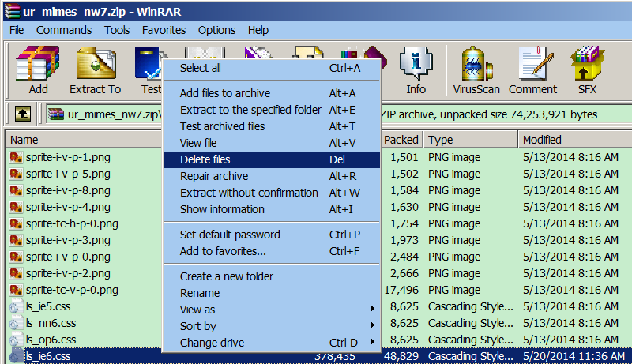Click icon of sprite-tc-h-p-0.png
The image size is (632, 364).
pos(16,223)
